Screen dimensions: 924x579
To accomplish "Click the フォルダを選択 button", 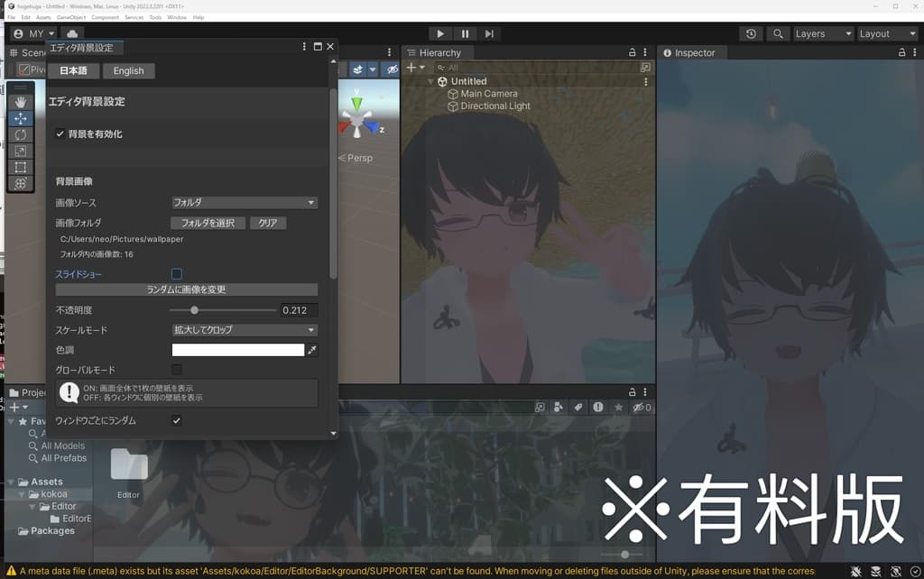I will pyautogui.click(x=208, y=223).
